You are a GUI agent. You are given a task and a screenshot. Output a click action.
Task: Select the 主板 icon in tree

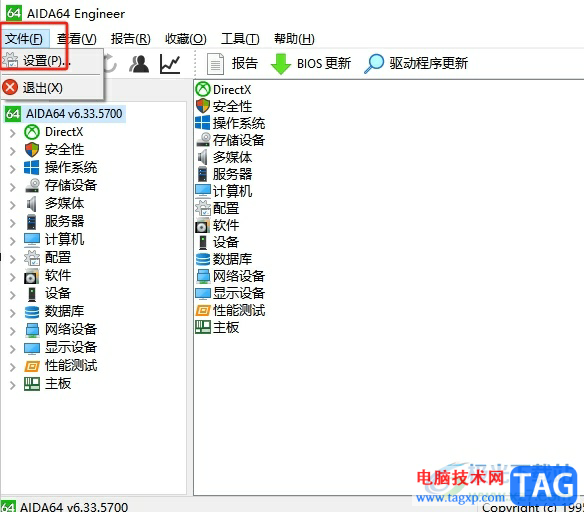click(32, 384)
